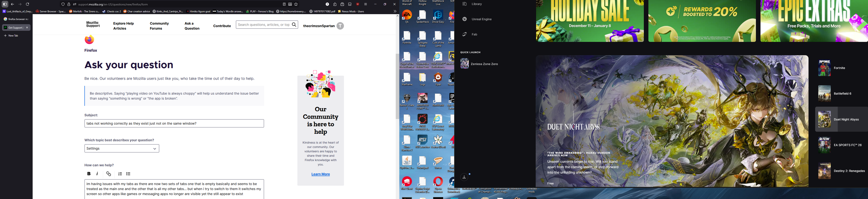Insert a numbered list in the editor
The height and width of the screenshot is (199, 868).
120,174
